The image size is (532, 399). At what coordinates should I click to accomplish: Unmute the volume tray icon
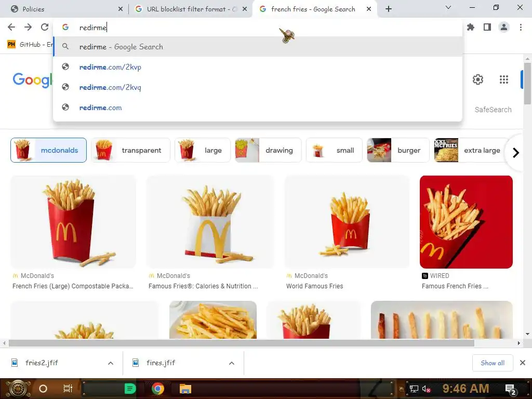(426, 389)
